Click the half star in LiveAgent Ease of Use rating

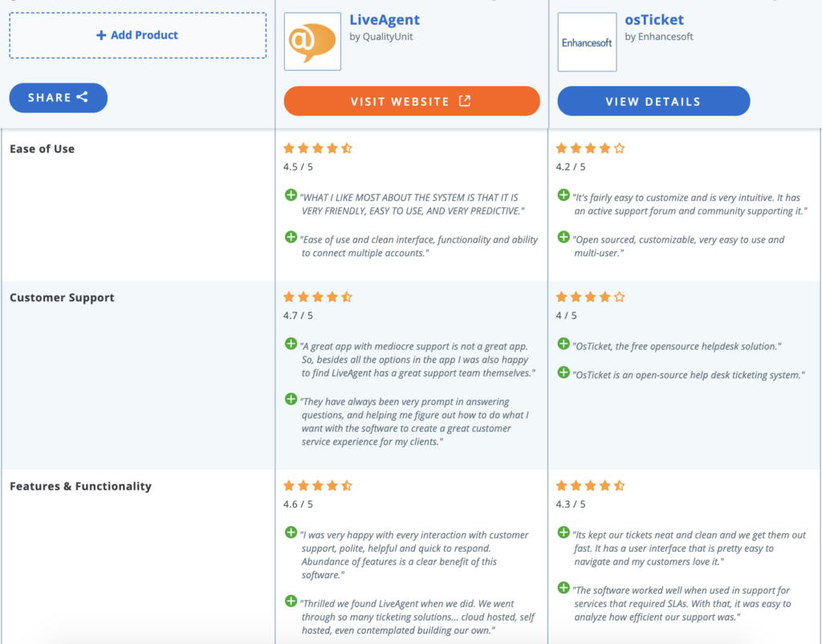point(346,148)
